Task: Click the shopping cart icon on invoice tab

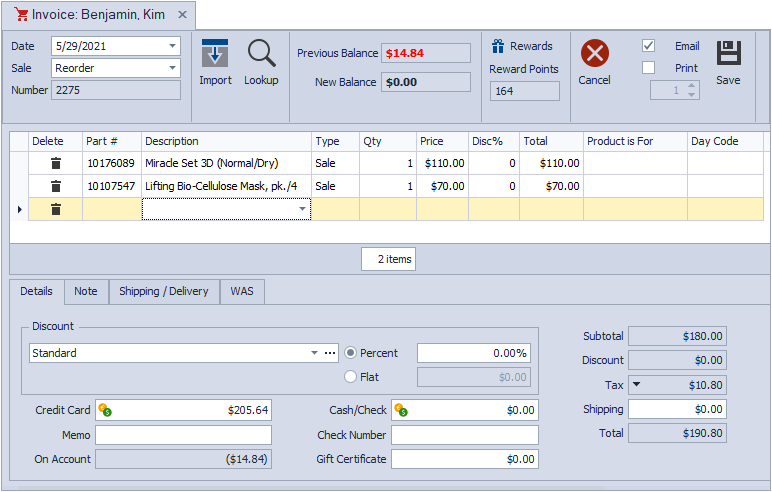Action: point(21,14)
